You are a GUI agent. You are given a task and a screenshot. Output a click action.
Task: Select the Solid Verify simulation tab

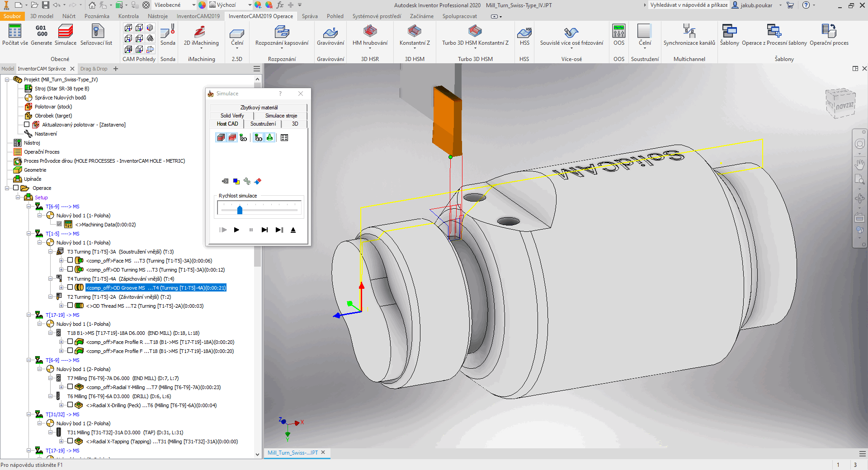coord(232,116)
